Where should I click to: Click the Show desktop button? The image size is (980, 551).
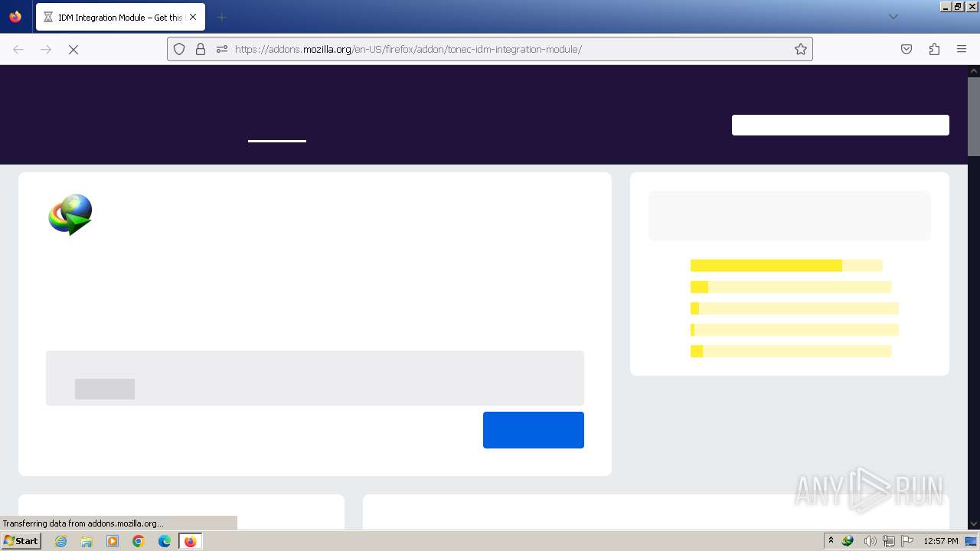click(x=972, y=541)
